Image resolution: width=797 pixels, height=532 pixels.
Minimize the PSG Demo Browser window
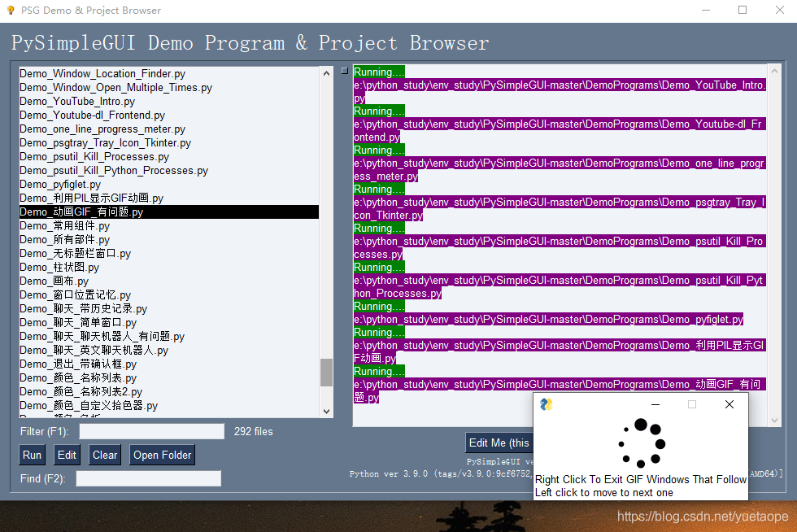point(706,11)
